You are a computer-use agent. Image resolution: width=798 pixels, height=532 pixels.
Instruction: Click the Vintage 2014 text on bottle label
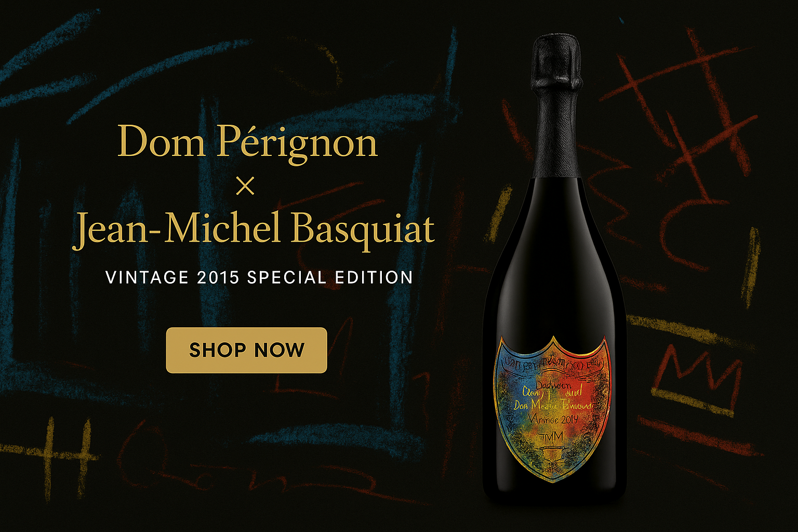point(553,419)
